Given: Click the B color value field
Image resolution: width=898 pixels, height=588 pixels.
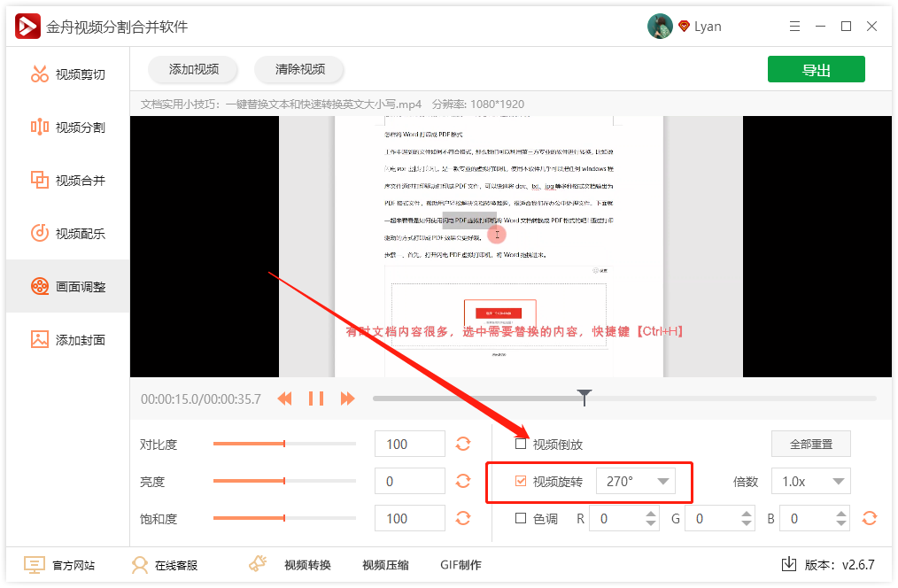Looking at the screenshot, I should pos(808,518).
